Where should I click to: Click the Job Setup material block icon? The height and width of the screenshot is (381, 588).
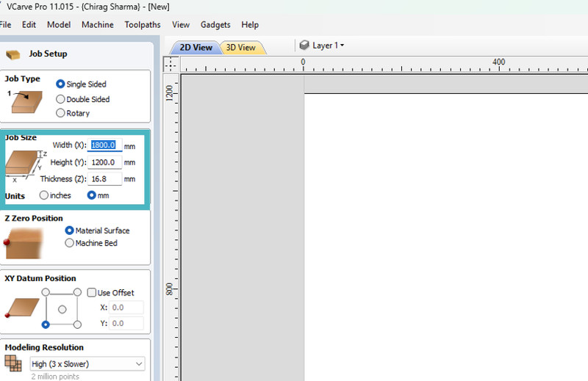click(x=13, y=55)
